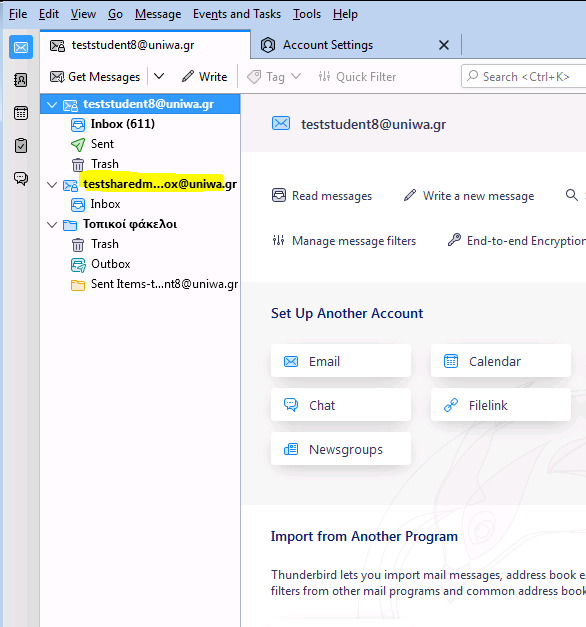This screenshot has width=586, height=627.
Task: Click the Write toolbar button
Action: point(204,76)
